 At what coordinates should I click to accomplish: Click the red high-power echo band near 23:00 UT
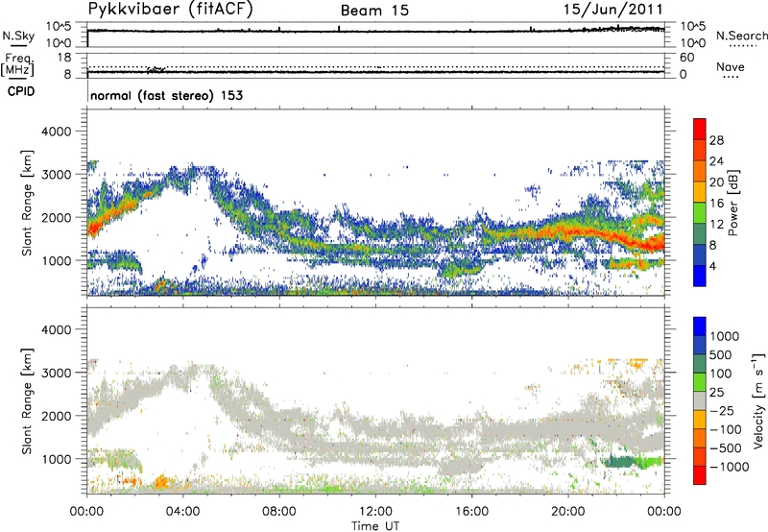pyautogui.click(x=645, y=243)
